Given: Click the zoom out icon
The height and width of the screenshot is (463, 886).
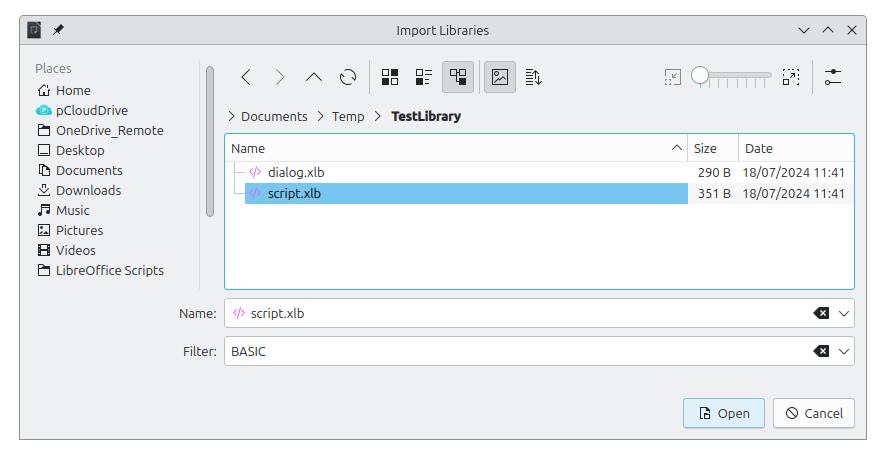Looking at the screenshot, I should [x=672, y=77].
